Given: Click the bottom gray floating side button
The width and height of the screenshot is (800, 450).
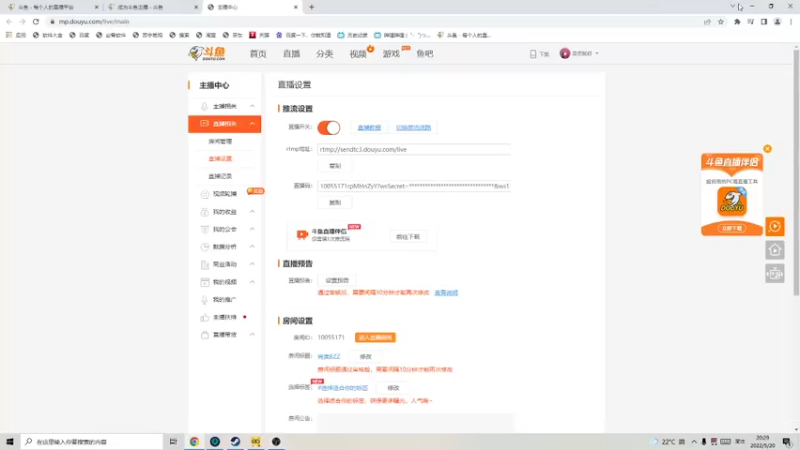Looking at the screenshot, I should coord(774,274).
